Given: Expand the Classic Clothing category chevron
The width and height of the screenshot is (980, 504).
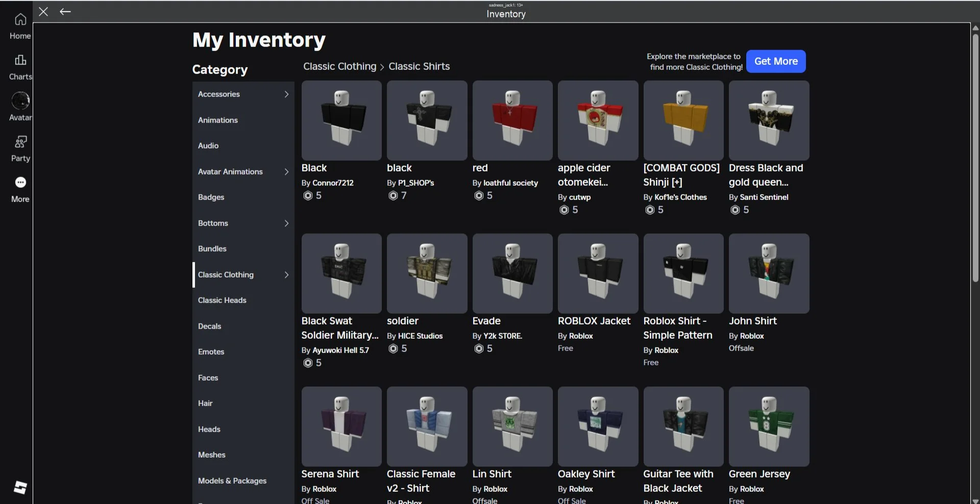Looking at the screenshot, I should [286, 275].
